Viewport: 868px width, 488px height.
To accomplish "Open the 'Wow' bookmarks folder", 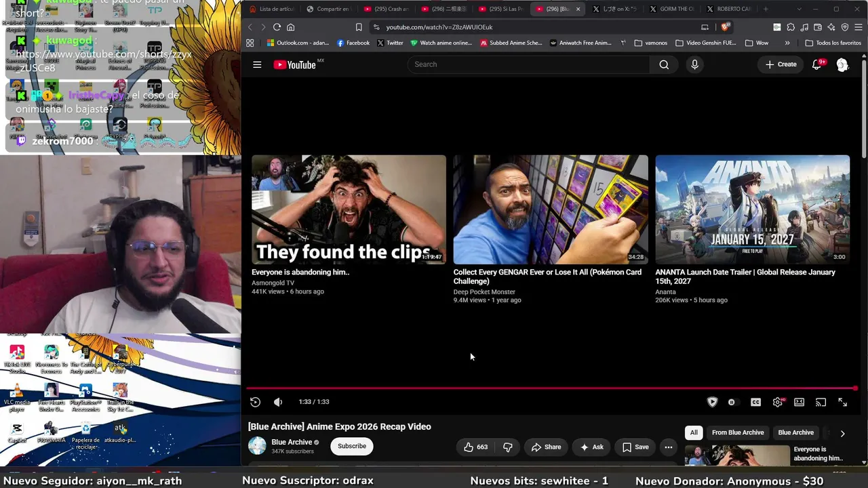I will [757, 43].
